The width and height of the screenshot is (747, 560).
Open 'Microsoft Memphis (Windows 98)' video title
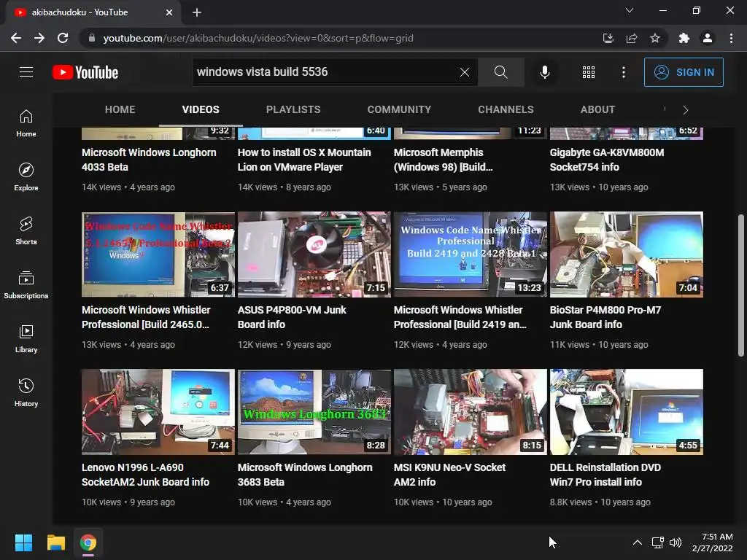443,160
